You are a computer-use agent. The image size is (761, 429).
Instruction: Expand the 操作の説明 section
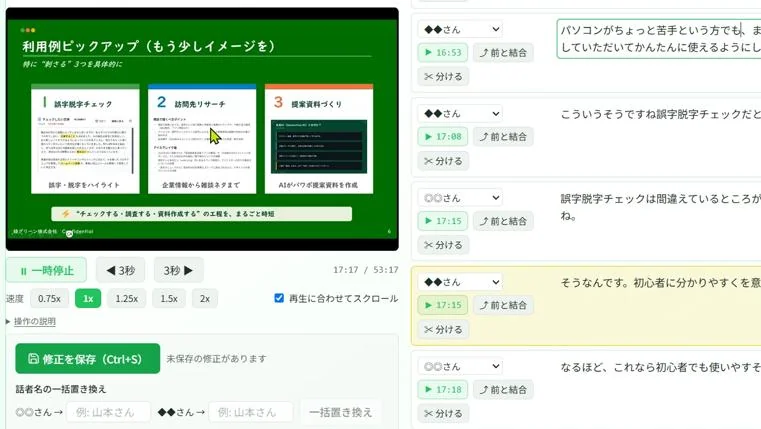pos(34,321)
